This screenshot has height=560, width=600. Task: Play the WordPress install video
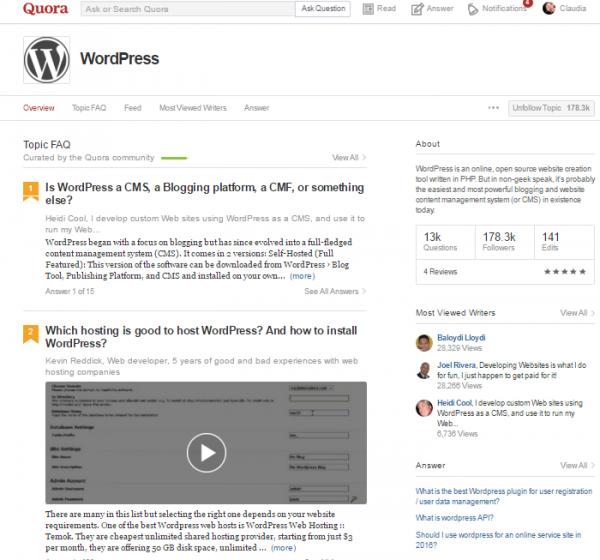pyautogui.click(x=206, y=453)
